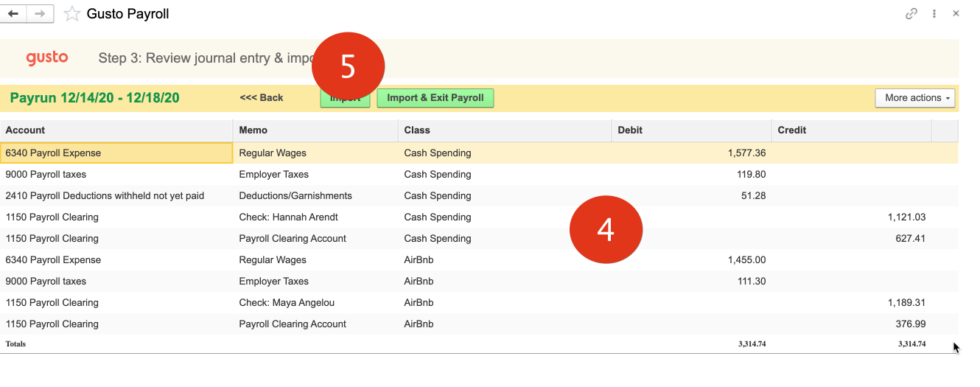The image size is (980, 387).
Task: Click the debit amount 1,455.00
Action: coord(746,259)
